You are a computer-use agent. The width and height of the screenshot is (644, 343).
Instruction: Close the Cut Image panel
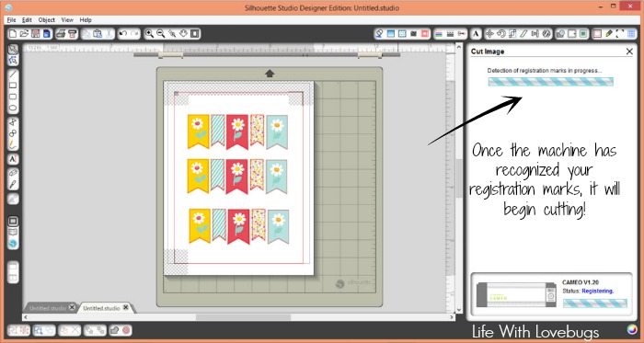click(629, 51)
